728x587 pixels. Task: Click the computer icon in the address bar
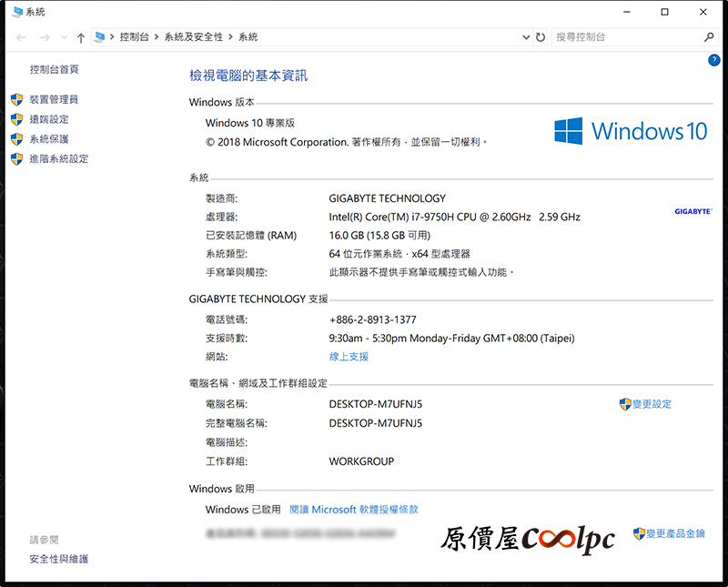click(x=99, y=37)
